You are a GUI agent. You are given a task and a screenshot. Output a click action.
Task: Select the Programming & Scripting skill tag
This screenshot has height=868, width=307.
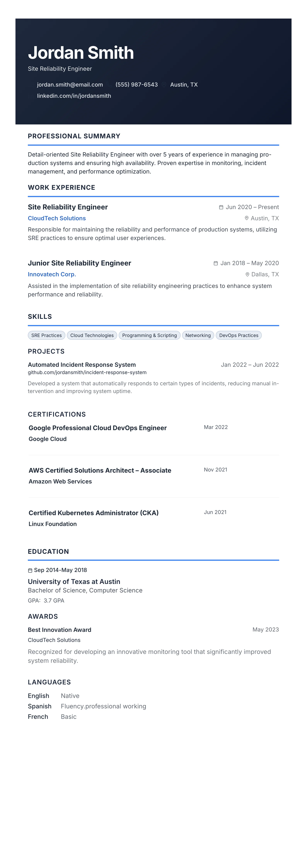pyautogui.click(x=149, y=335)
